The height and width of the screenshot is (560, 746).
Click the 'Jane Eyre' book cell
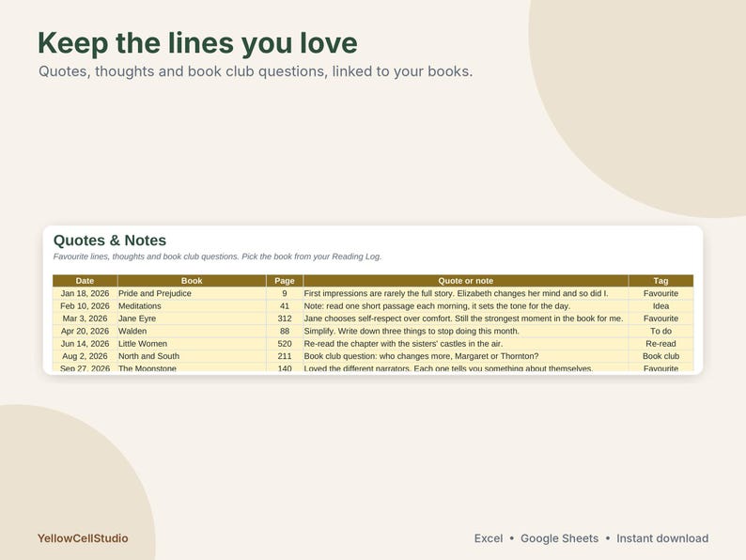tap(192, 319)
